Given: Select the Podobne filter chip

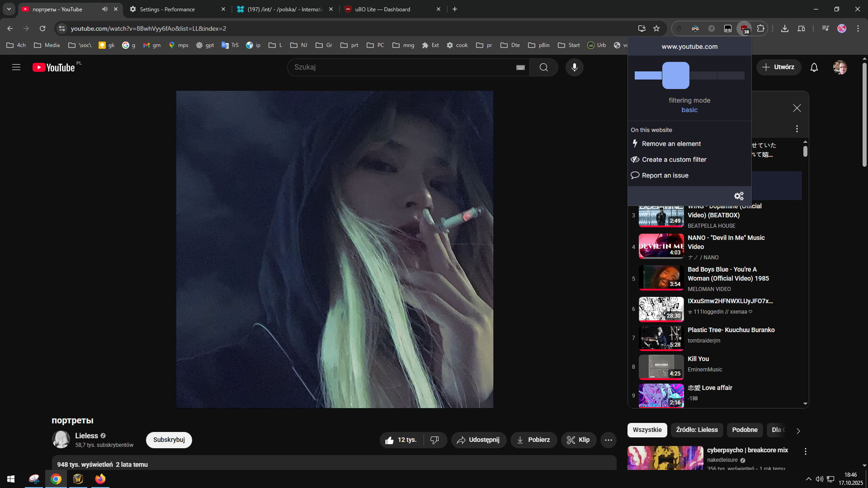Looking at the screenshot, I should pos(745,430).
